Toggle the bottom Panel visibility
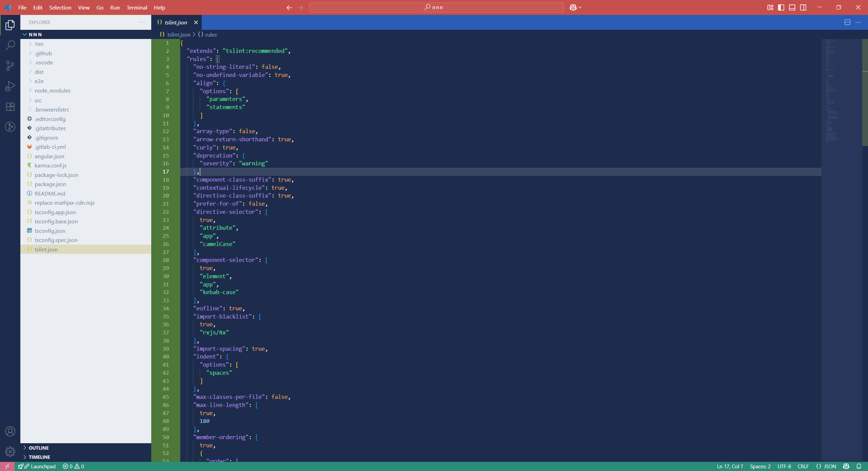The height and width of the screenshot is (471, 868). (x=792, y=7)
